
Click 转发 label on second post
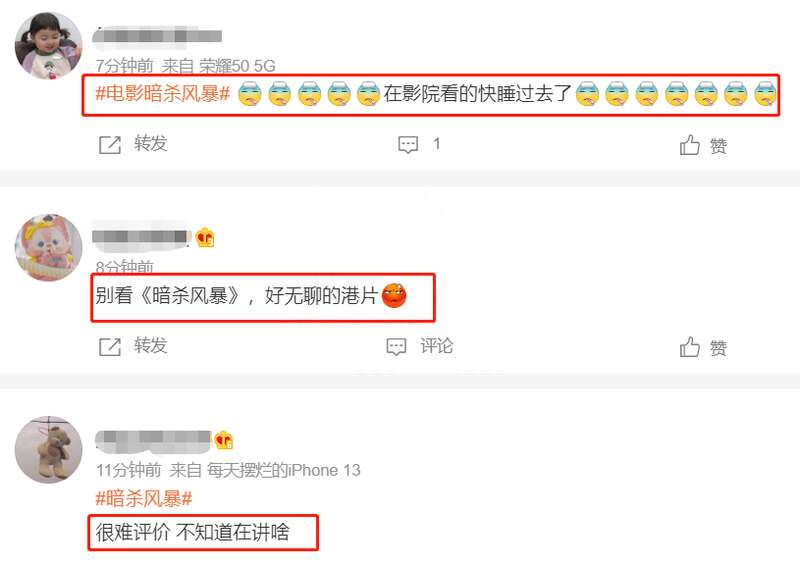pos(151,346)
